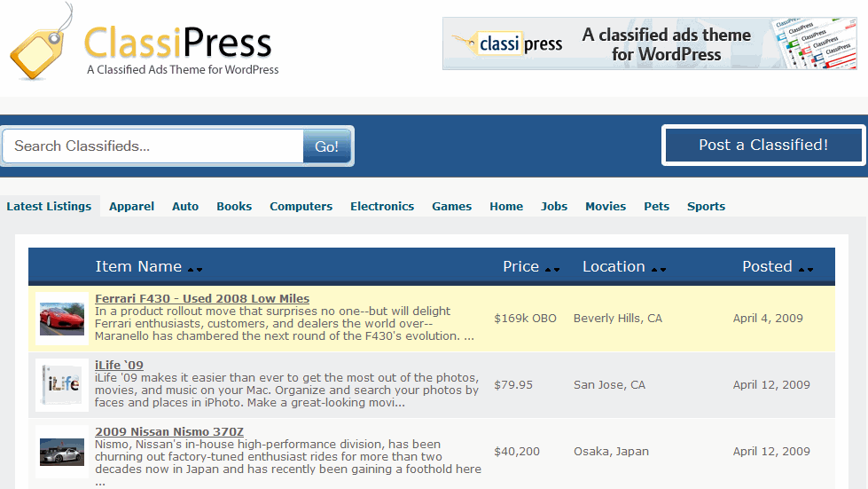Click San Jose, CA location
The height and width of the screenshot is (489, 868).
(609, 385)
